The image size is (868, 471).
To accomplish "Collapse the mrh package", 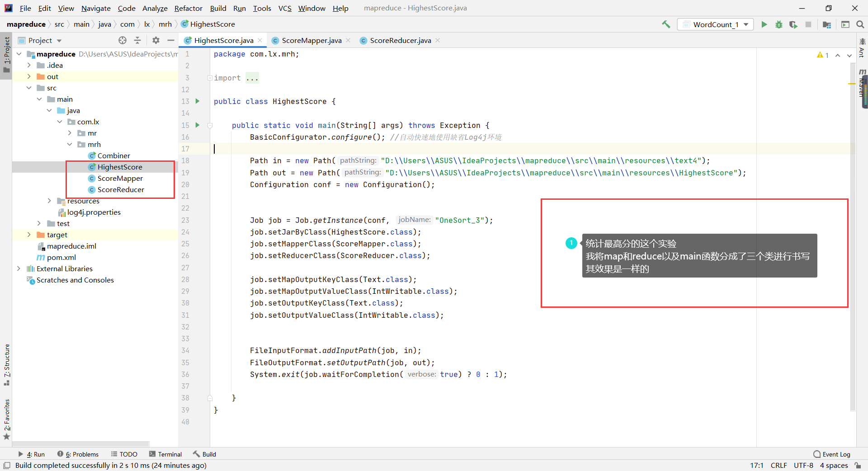I will point(70,144).
